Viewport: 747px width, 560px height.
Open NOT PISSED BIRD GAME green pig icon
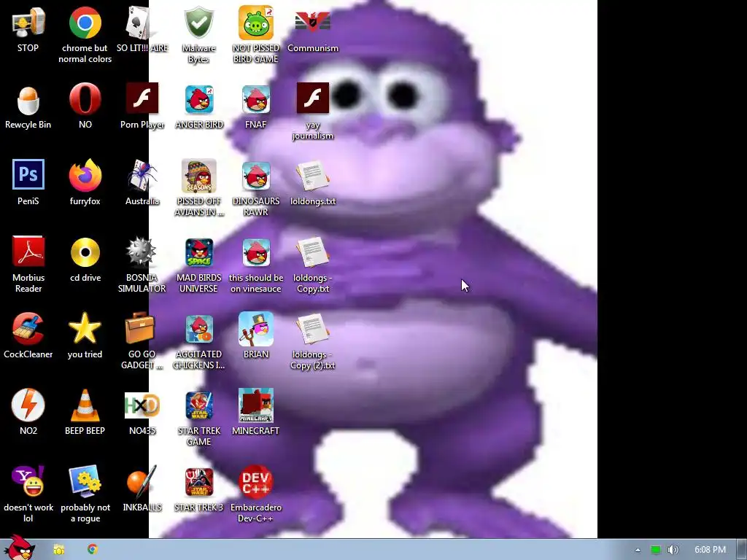256,23
